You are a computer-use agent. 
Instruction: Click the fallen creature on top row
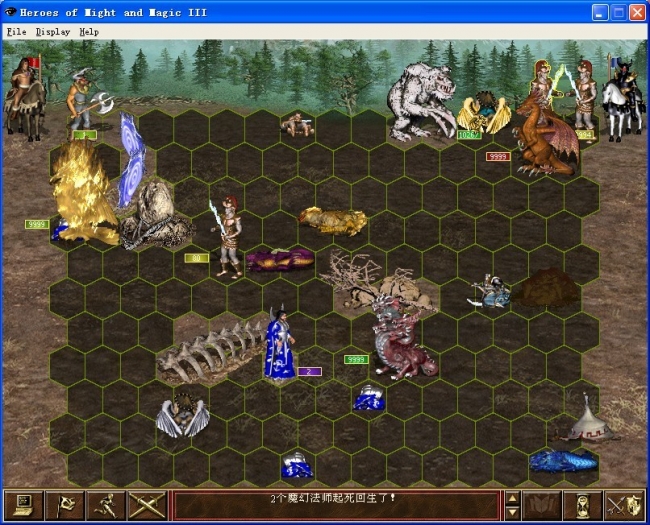coord(297,124)
